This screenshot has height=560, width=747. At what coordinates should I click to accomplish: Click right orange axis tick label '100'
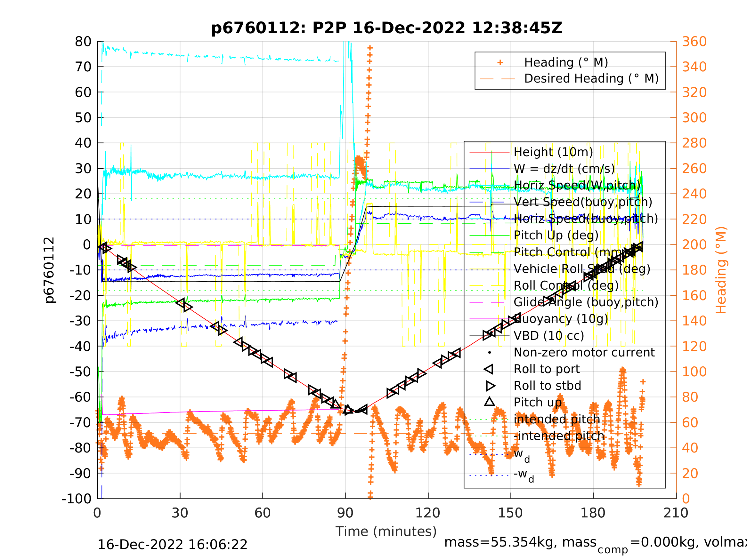(x=694, y=372)
